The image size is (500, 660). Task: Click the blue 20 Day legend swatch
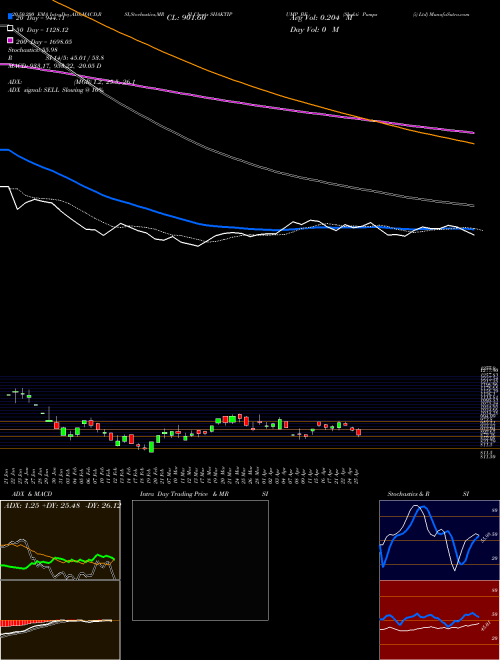coord(10,16)
